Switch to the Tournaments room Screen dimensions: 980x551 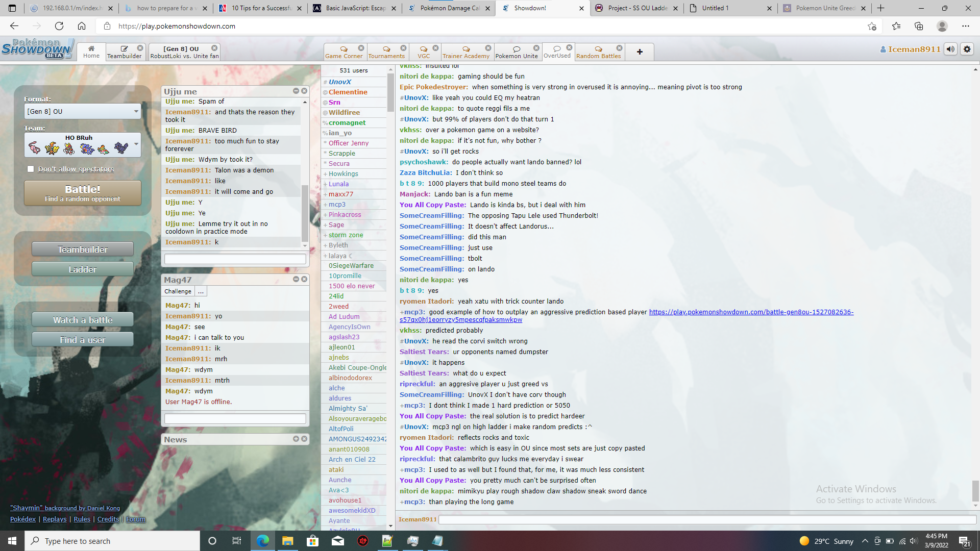click(x=386, y=52)
